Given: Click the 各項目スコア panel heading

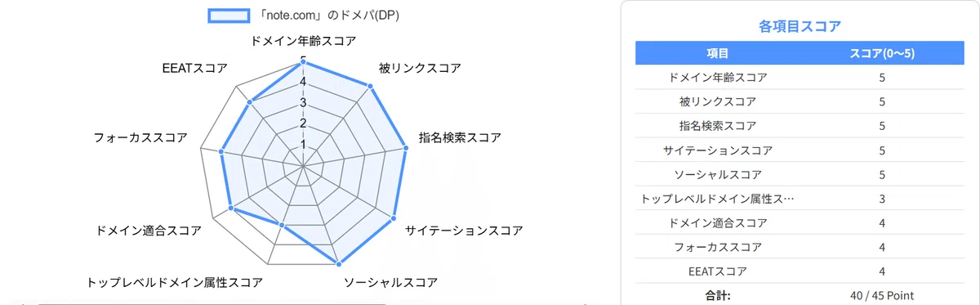Looking at the screenshot, I should click(x=800, y=26).
